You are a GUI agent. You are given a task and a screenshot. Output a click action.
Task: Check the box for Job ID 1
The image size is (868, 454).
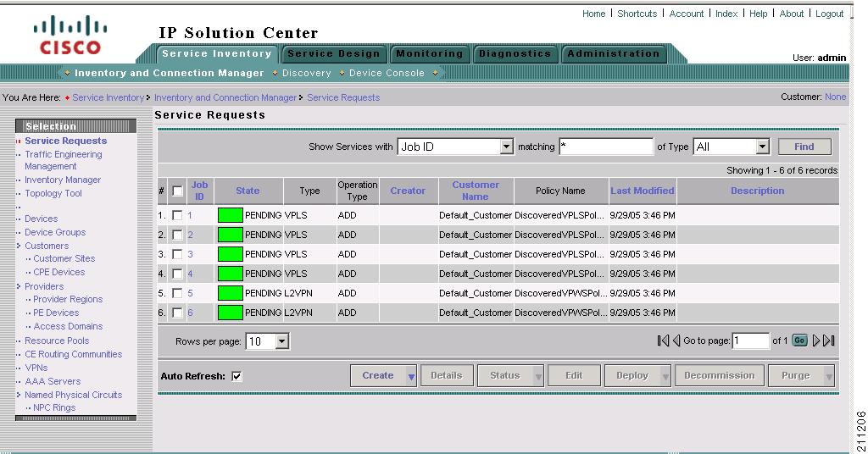177,215
